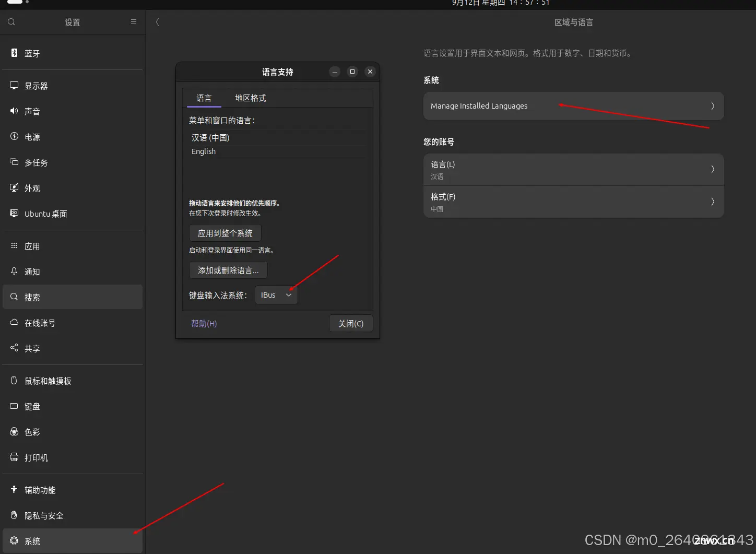Click the Sharing icon in sidebar
Screen dimensions: 756x554
pos(14,348)
